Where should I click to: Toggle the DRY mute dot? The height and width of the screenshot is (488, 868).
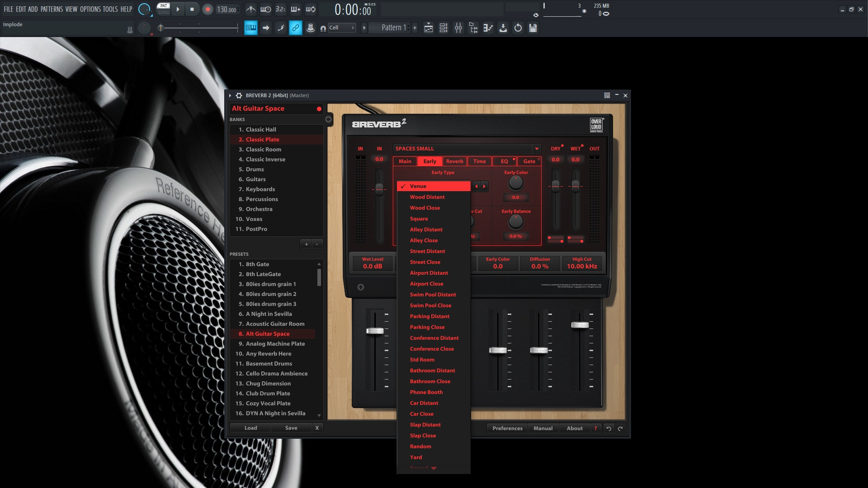tap(562, 146)
